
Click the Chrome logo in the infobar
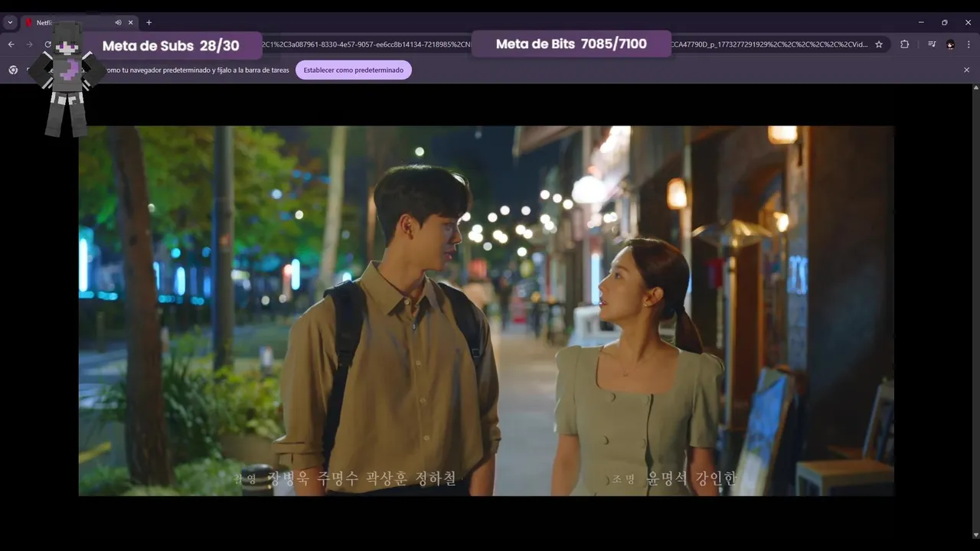coord(13,70)
